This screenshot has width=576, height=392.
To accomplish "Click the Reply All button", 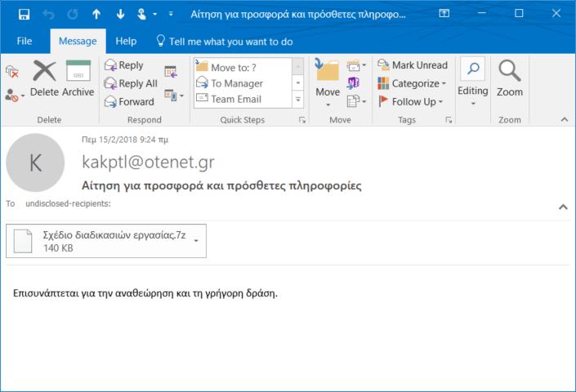I will pyautogui.click(x=131, y=83).
